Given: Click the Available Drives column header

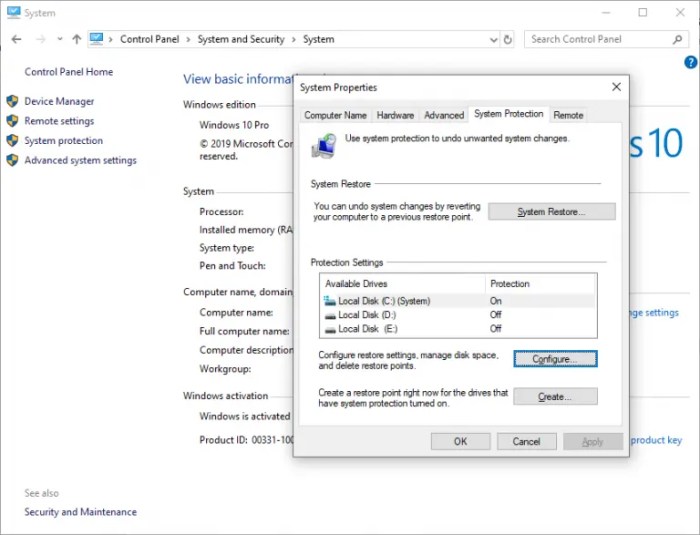Looking at the screenshot, I should tap(403, 284).
